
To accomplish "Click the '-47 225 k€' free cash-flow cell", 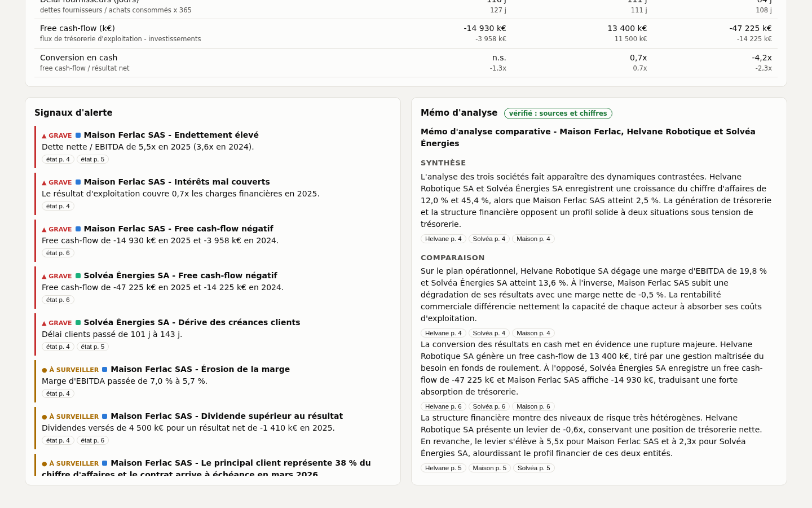I will click(751, 28).
